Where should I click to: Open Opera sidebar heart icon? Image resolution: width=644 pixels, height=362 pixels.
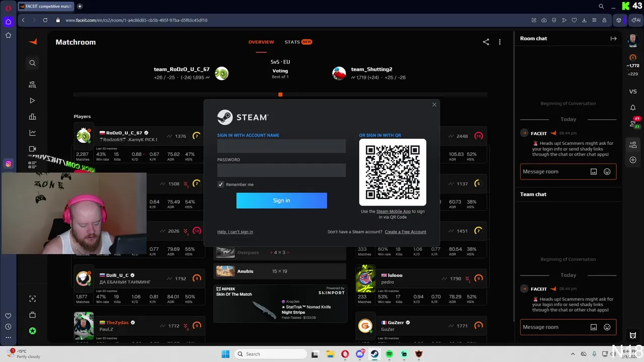tap(8, 316)
